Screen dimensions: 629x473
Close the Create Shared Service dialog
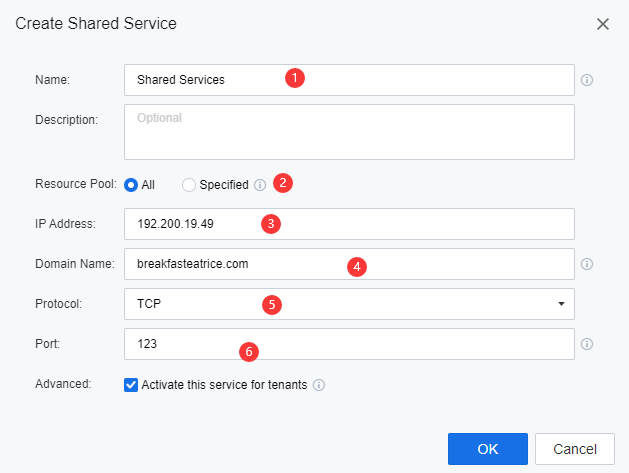(602, 23)
